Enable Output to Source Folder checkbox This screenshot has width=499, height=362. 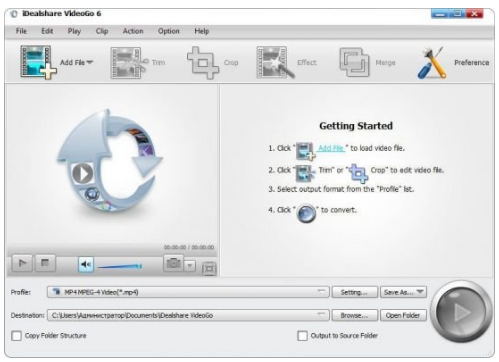tap(302, 336)
